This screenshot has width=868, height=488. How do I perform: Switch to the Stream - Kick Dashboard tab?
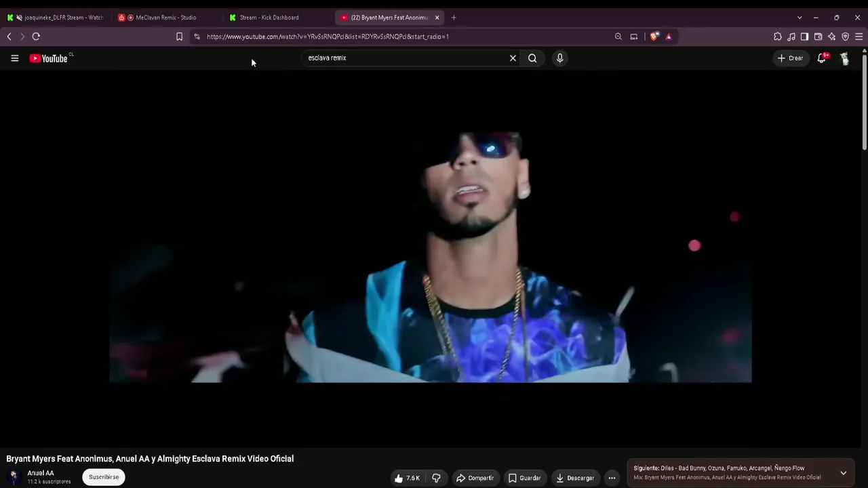pos(278,18)
